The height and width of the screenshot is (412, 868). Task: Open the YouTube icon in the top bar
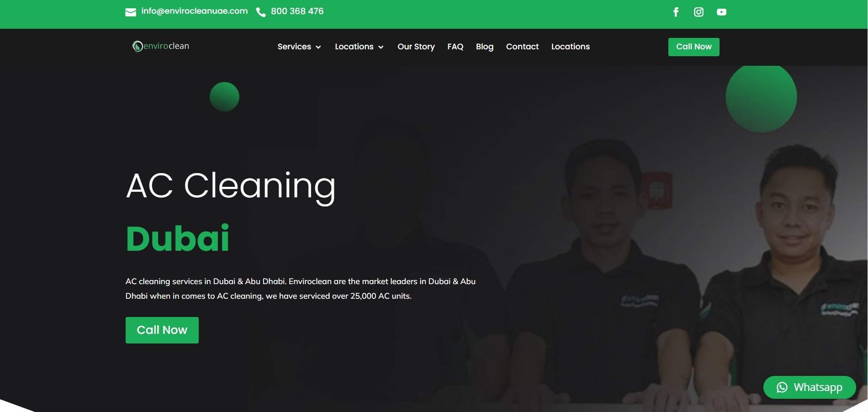[721, 12]
